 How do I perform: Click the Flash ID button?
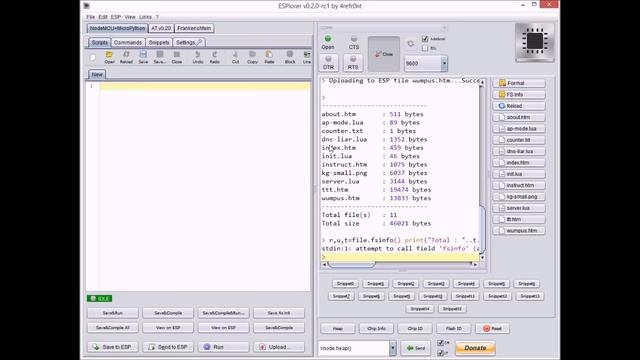click(x=453, y=328)
